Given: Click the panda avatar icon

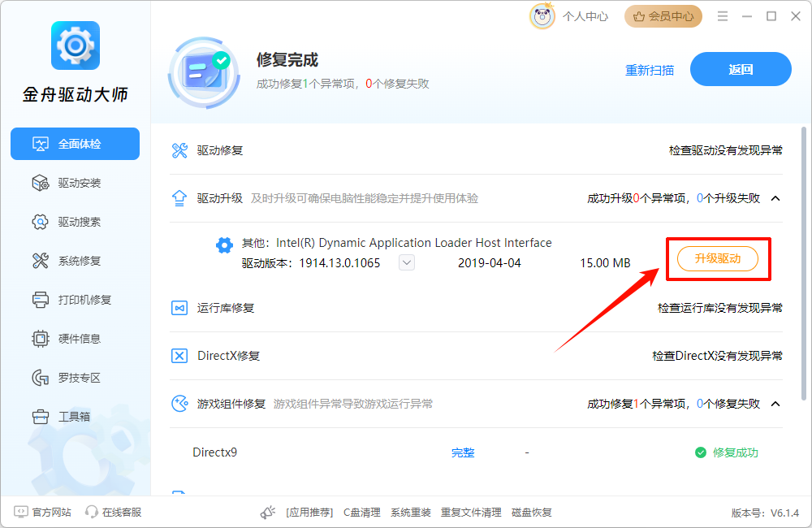Looking at the screenshot, I should tap(542, 16).
